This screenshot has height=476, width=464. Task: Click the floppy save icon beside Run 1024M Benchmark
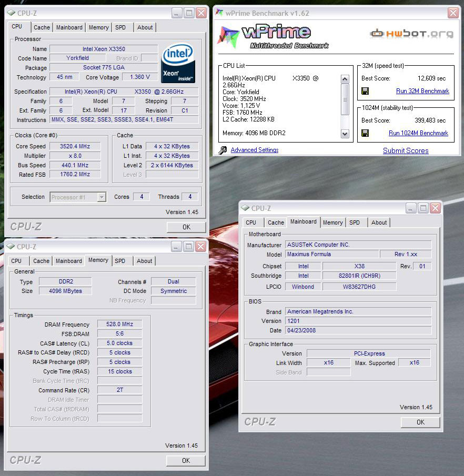[365, 133]
